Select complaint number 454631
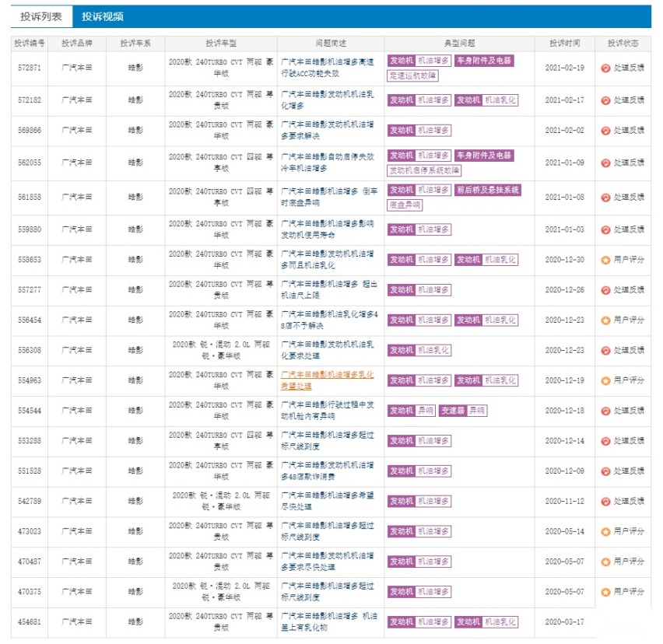This screenshot has height=644, width=663. point(30,622)
